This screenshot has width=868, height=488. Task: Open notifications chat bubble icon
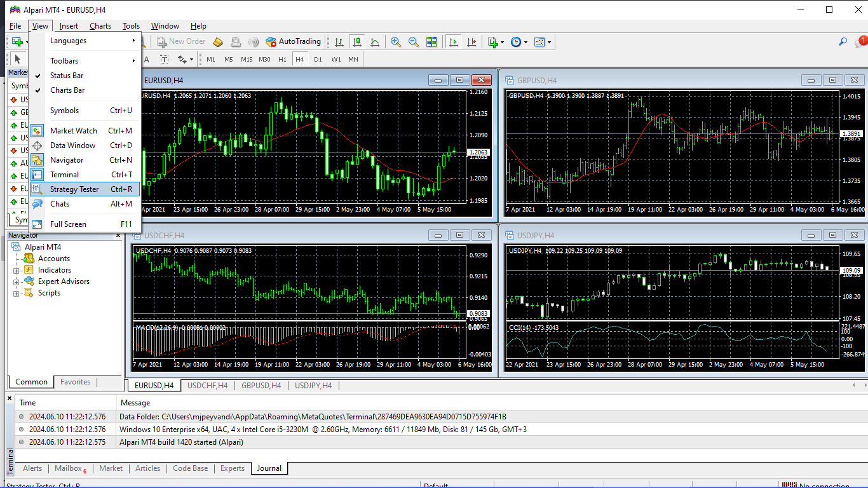point(861,42)
